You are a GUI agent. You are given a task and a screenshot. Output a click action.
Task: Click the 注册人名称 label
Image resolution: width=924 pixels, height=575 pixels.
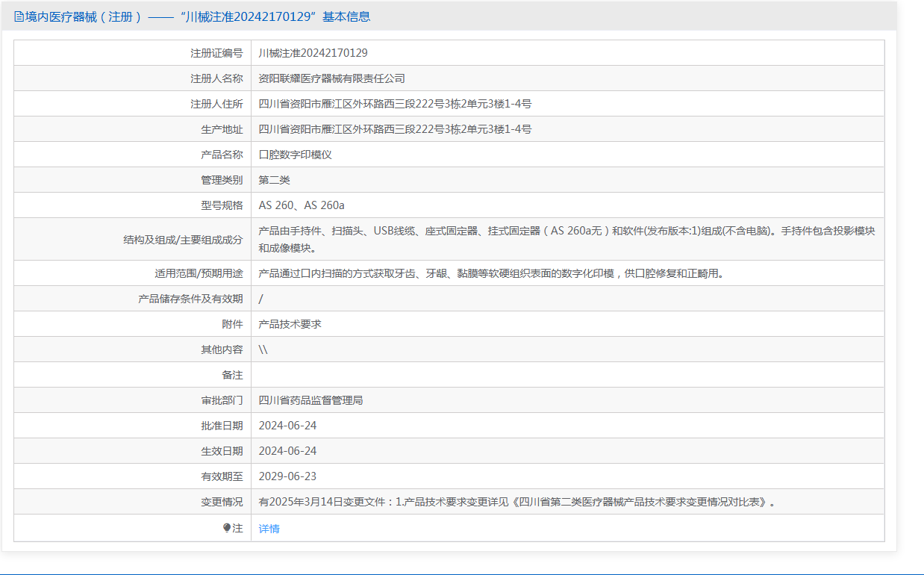[x=216, y=78]
